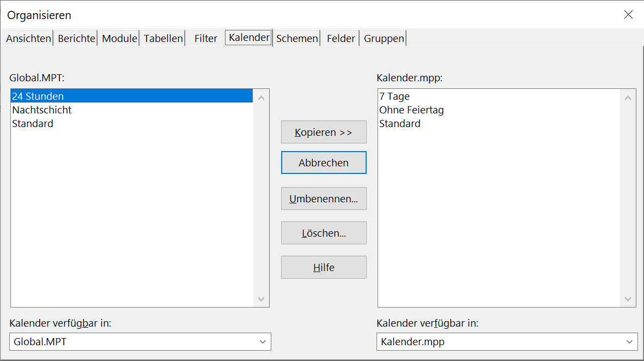Image resolution: width=644 pixels, height=361 pixels.
Task: Open Hilfe for the Organisieren dialog
Action: click(x=324, y=267)
